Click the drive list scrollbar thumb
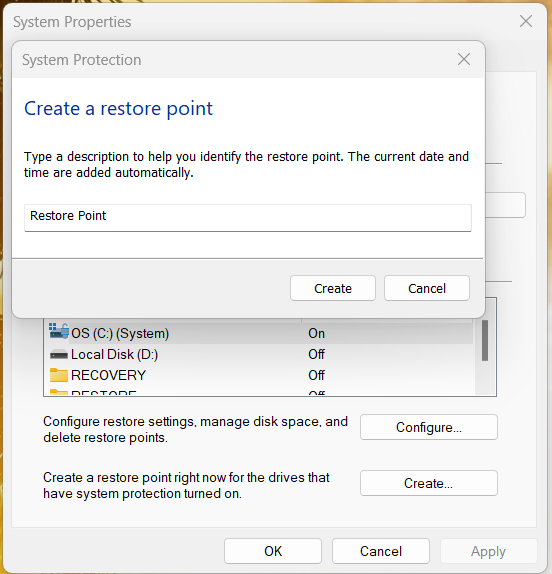This screenshot has width=552, height=574. click(485, 340)
